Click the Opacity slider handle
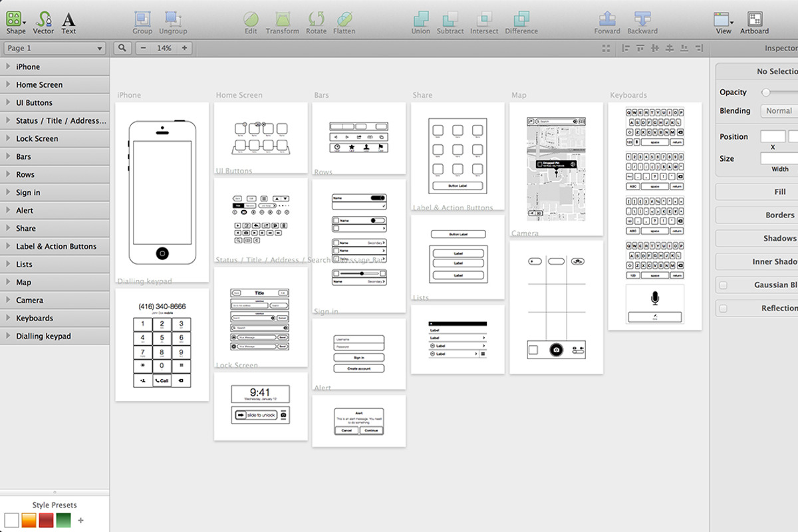Image resolution: width=798 pixels, height=532 pixels. (766, 92)
